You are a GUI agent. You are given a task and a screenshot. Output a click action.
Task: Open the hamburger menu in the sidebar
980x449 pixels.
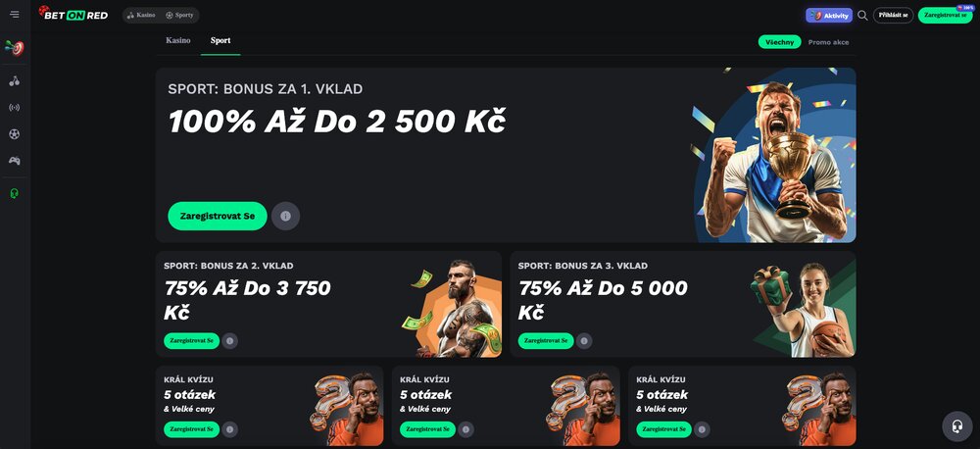(15, 15)
